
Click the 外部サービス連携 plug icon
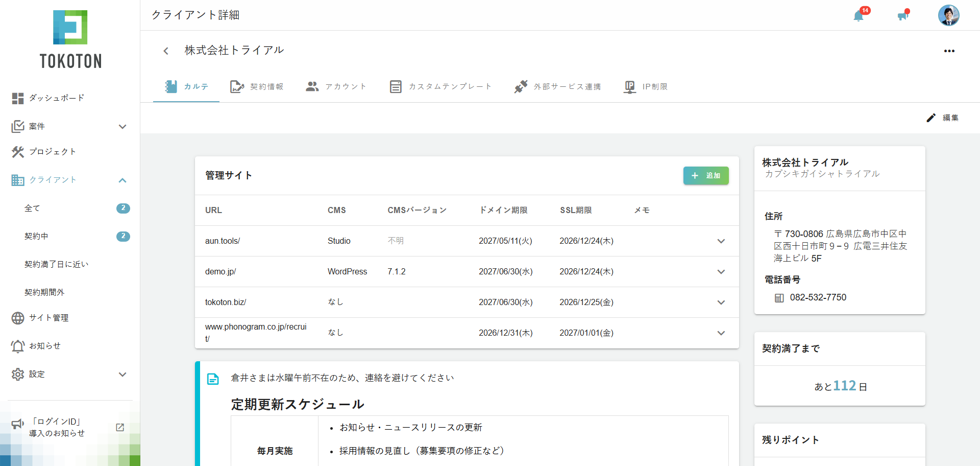click(521, 86)
